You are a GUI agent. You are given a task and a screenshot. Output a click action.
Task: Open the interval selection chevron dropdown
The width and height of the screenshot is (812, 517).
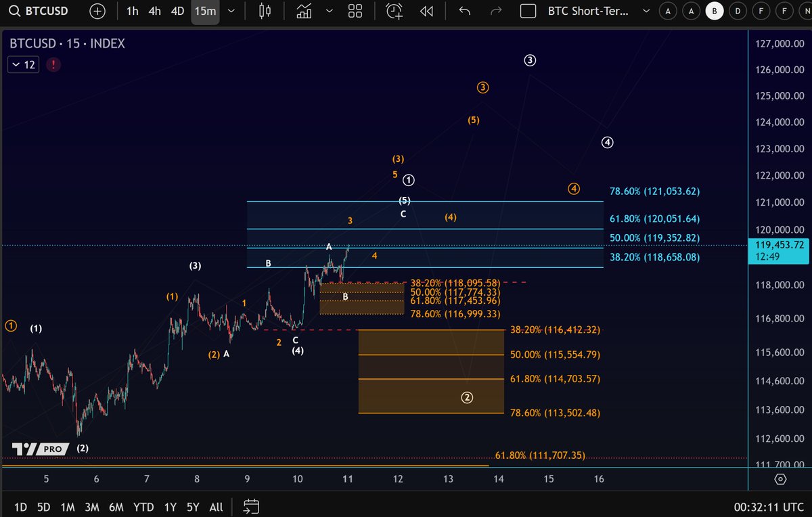(230, 11)
